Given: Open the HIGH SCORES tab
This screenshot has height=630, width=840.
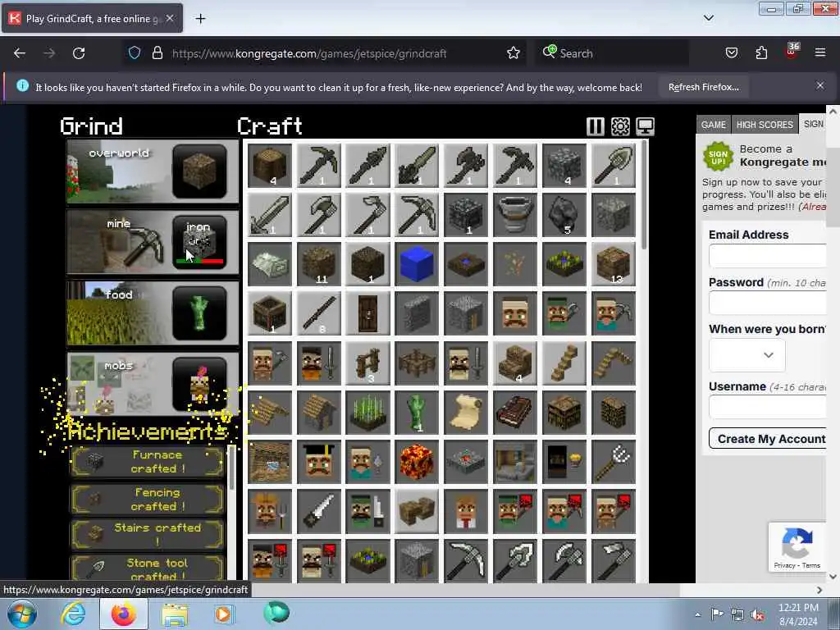Looking at the screenshot, I should pyautogui.click(x=765, y=125).
